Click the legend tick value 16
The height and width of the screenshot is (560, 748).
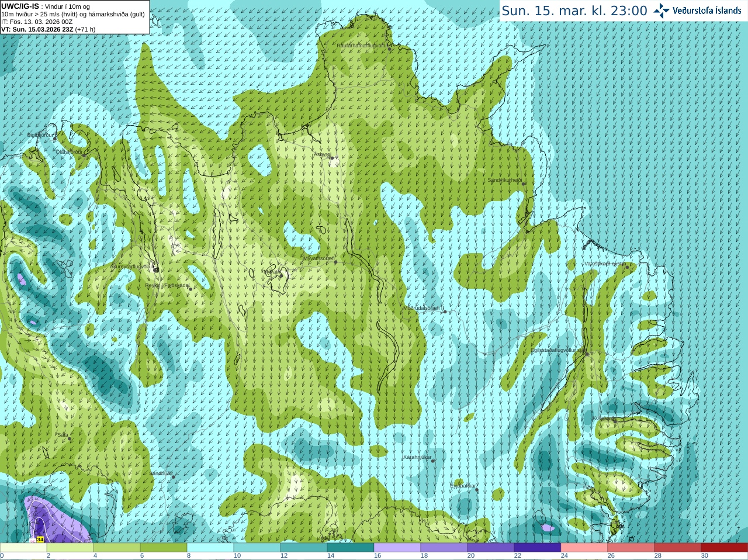(x=378, y=556)
